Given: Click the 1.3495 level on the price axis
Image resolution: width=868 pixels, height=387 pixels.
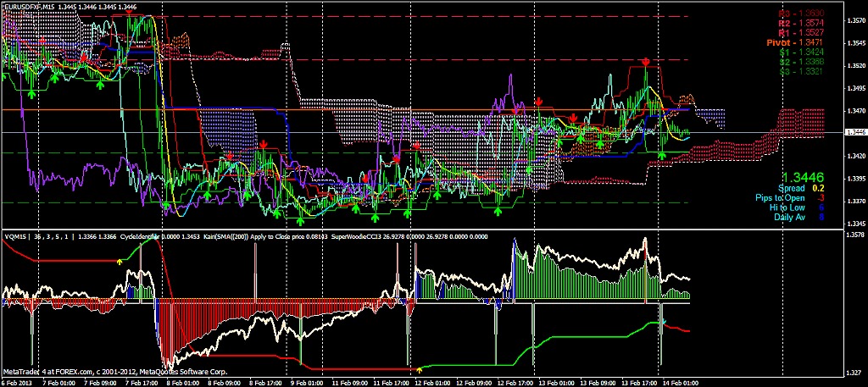Looking at the screenshot, I should (854, 88).
